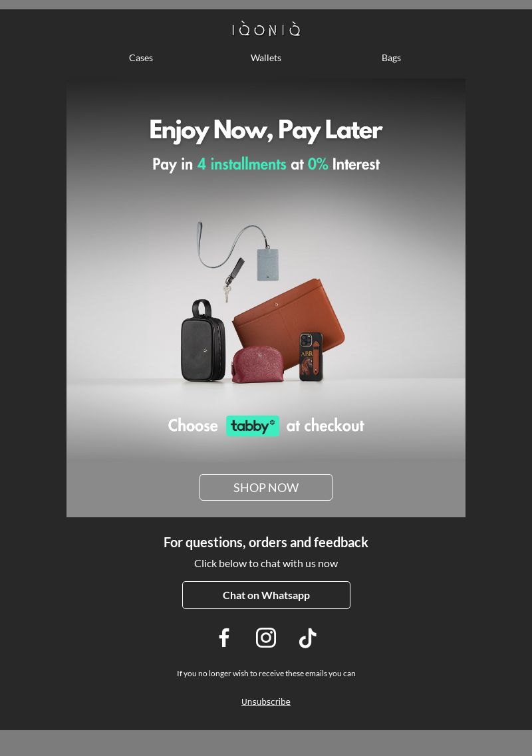Click the Unsubscribe link
This screenshot has width=532, height=756.
click(x=266, y=701)
